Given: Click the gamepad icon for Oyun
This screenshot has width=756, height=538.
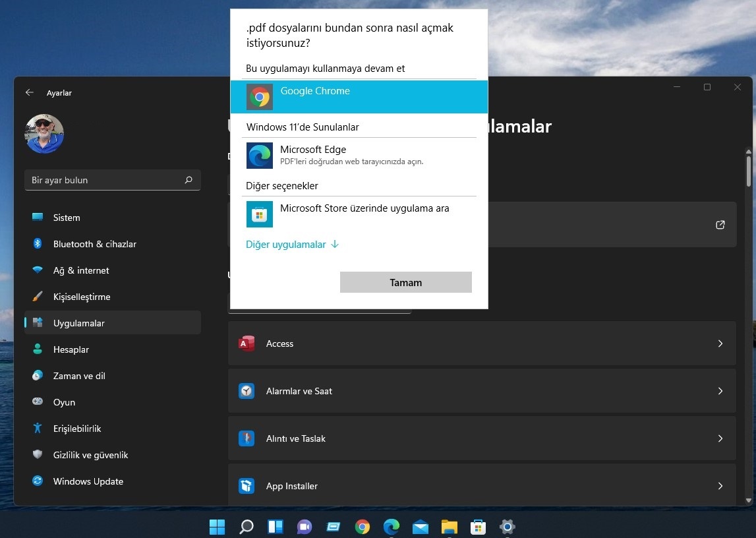Looking at the screenshot, I should (38, 401).
